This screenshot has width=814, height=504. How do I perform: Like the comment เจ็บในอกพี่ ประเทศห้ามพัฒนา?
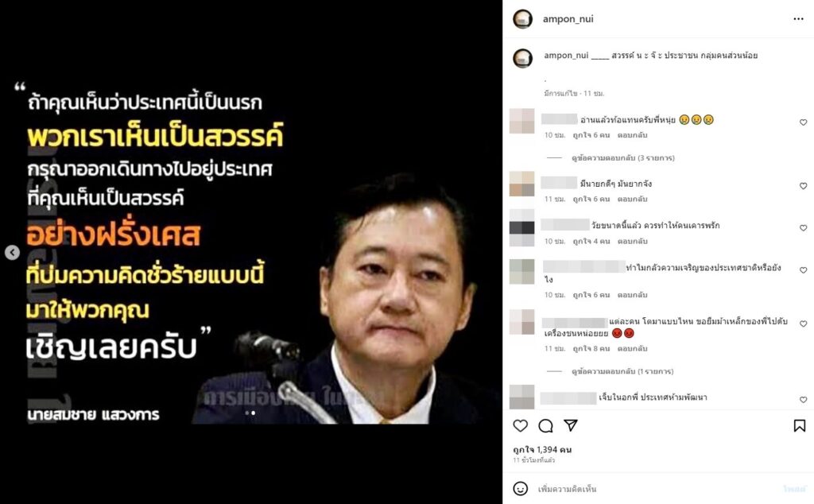click(x=803, y=400)
